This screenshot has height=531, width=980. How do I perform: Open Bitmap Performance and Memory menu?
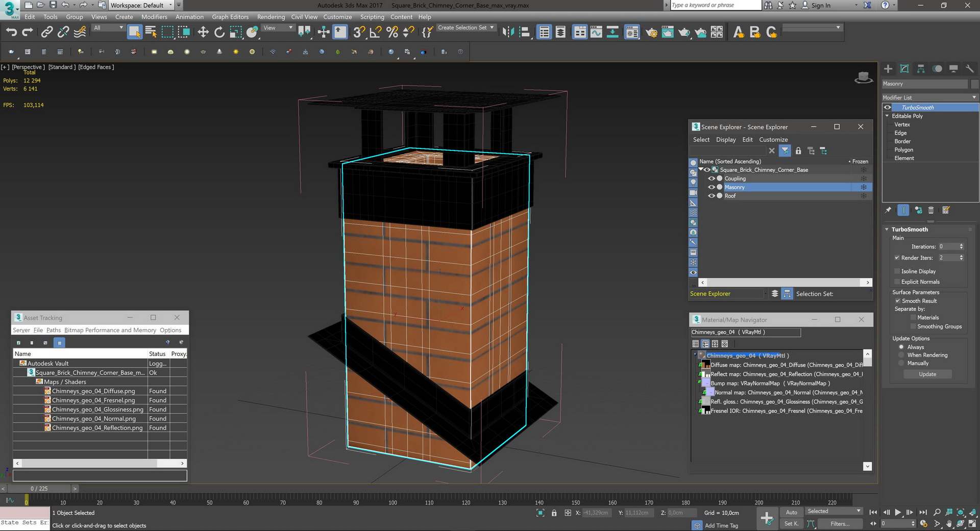pos(110,330)
